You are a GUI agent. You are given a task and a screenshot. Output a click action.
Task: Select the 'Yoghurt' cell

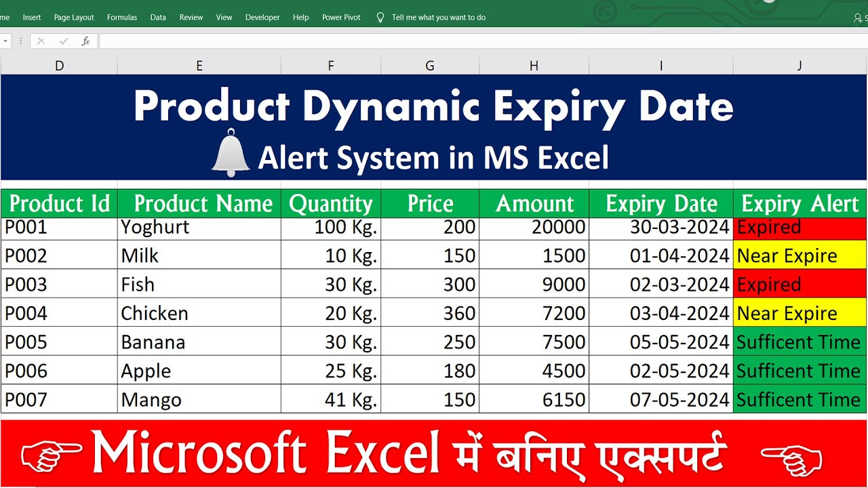199,228
